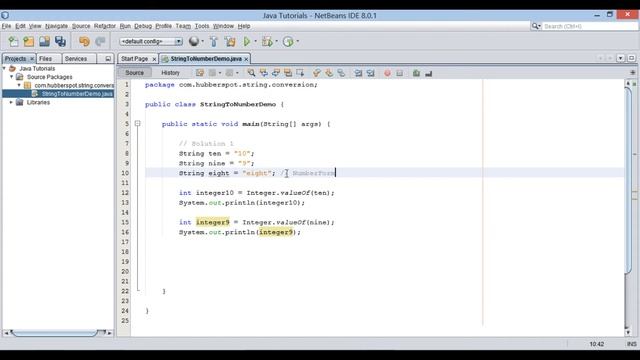
Task: Toggle Highlight Search icon
Action: point(288,73)
